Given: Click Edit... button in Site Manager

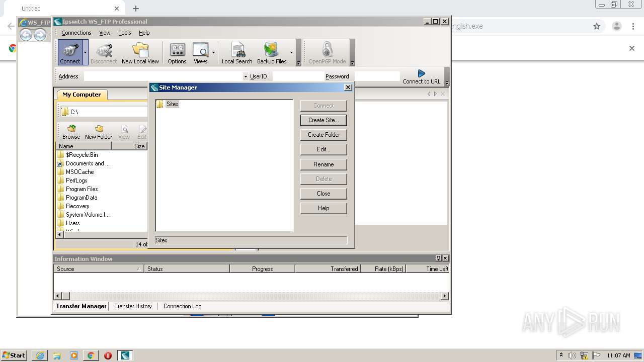Looking at the screenshot, I should pyautogui.click(x=324, y=149).
